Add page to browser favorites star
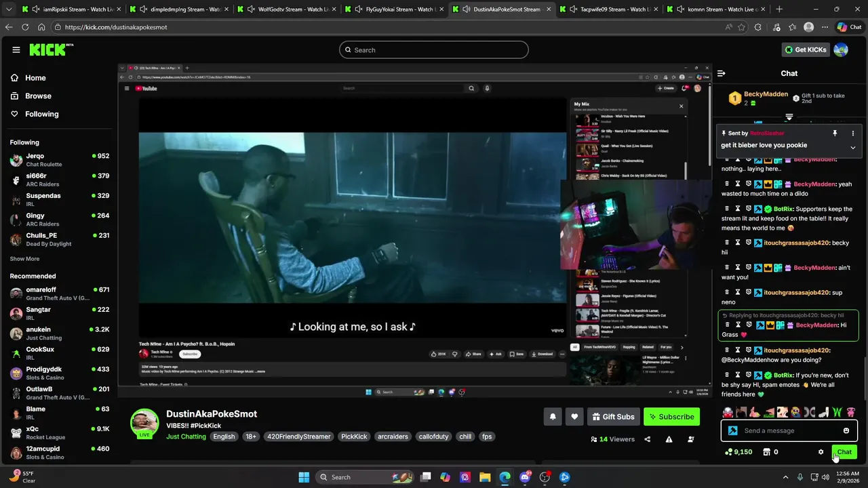 pos(741,27)
